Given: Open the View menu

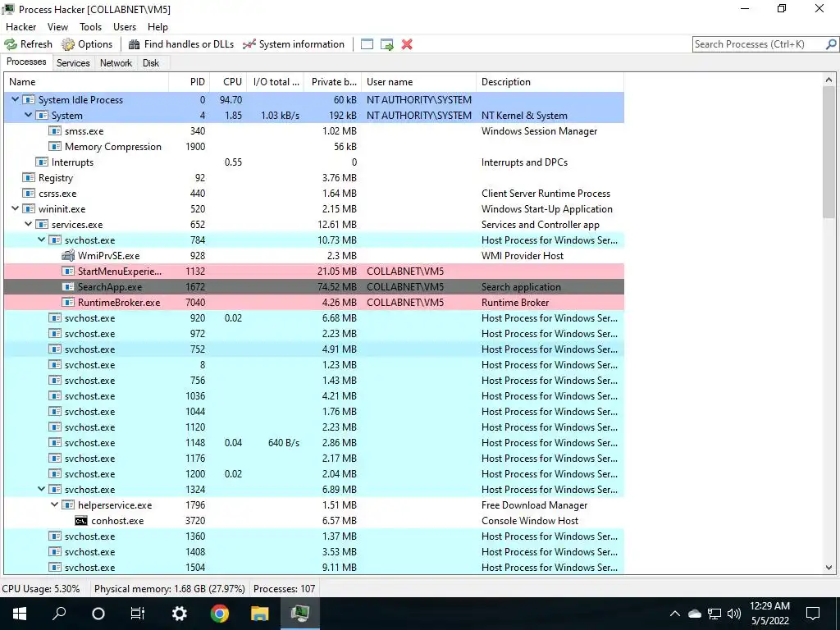Looking at the screenshot, I should click(x=58, y=27).
